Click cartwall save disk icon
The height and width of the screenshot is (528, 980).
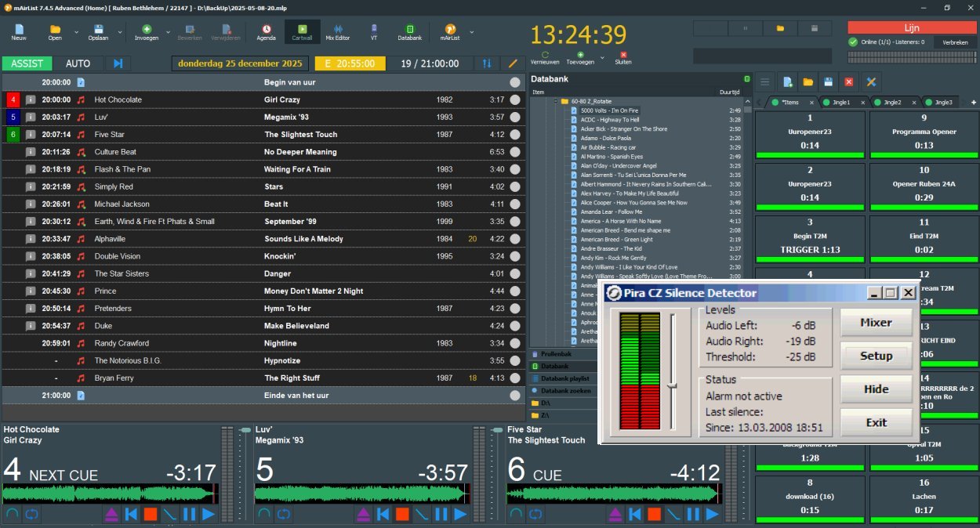(x=828, y=81)
